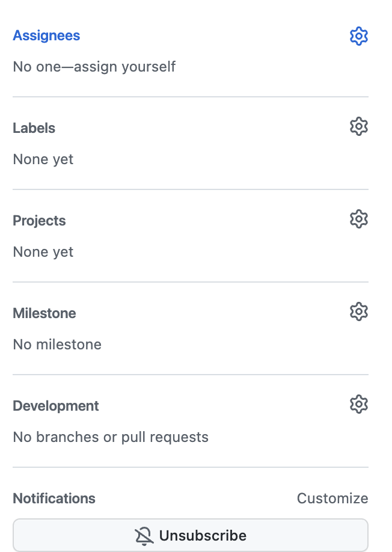Click the 'No one' assignee text
The image size is (392, 552).
[37, 67]
